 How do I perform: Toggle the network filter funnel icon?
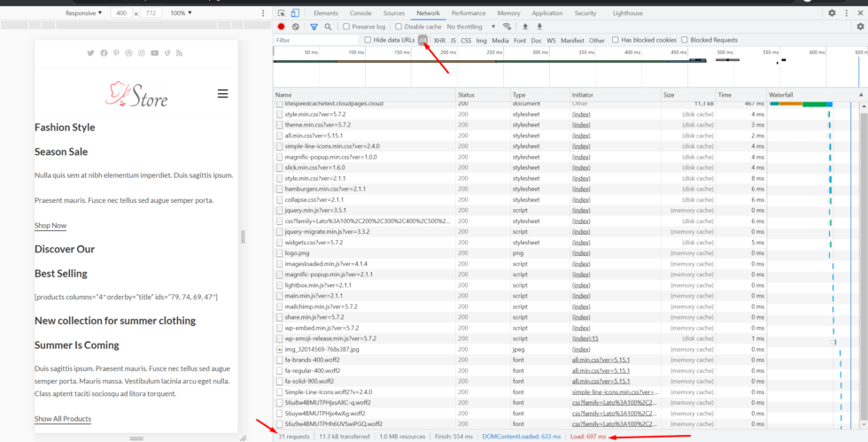[x=314, y=27]
